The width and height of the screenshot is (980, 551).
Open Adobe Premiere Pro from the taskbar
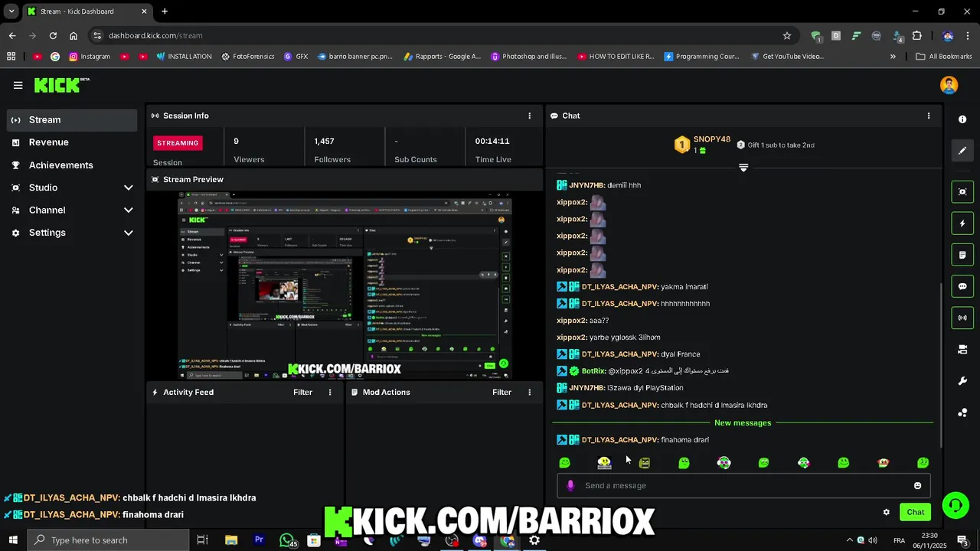(259, 540)
